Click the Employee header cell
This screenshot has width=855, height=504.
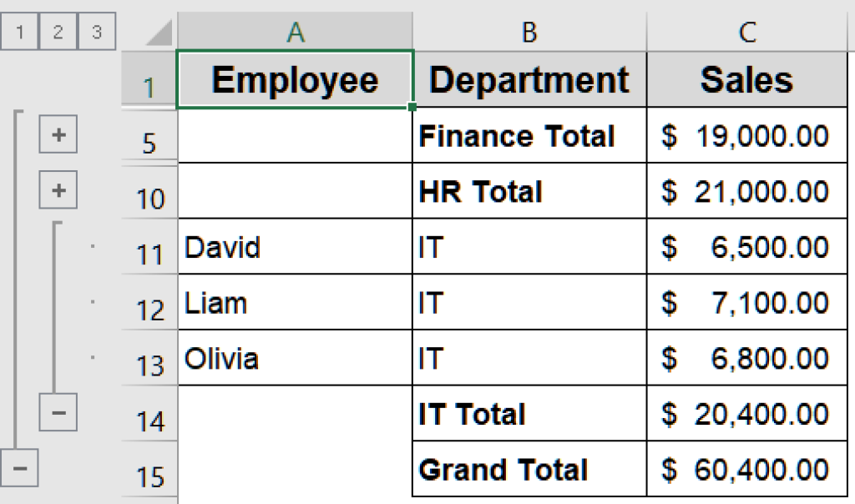[294, 80]
